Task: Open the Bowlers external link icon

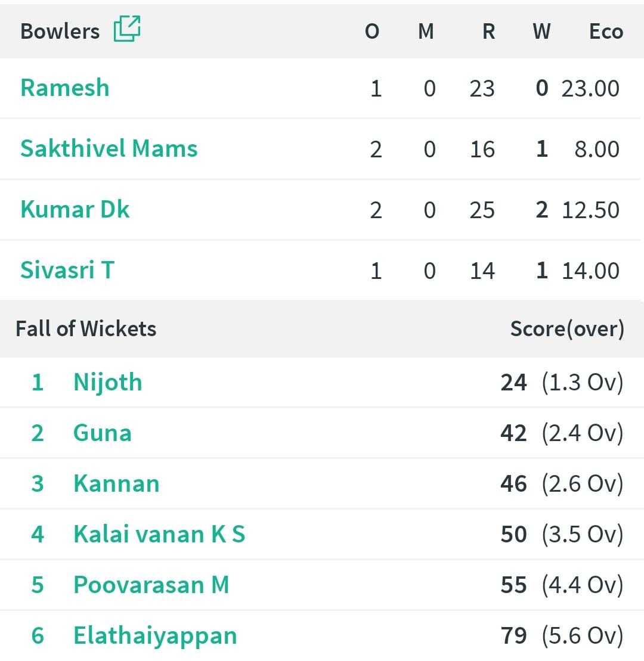Action: (x=127, y=29)
